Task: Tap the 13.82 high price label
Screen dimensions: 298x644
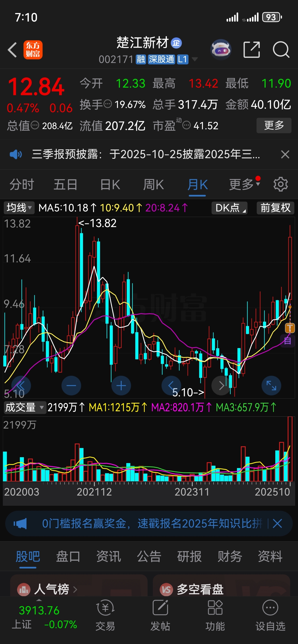Action: 97,223
